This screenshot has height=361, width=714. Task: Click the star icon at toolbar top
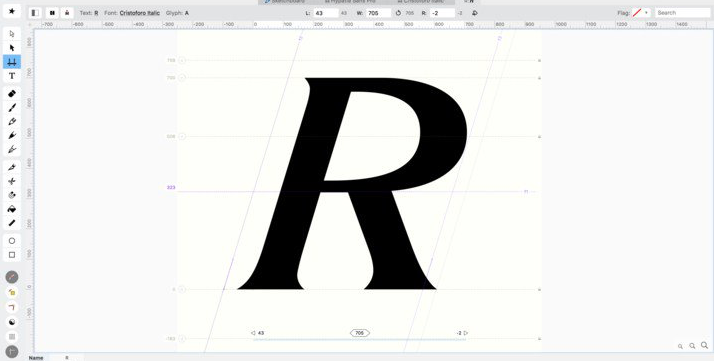(12, 11)
